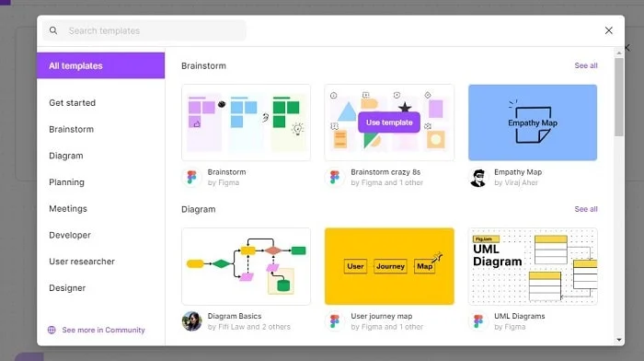Click the Diagram section heading
The image size is (644, 361).
199,209
